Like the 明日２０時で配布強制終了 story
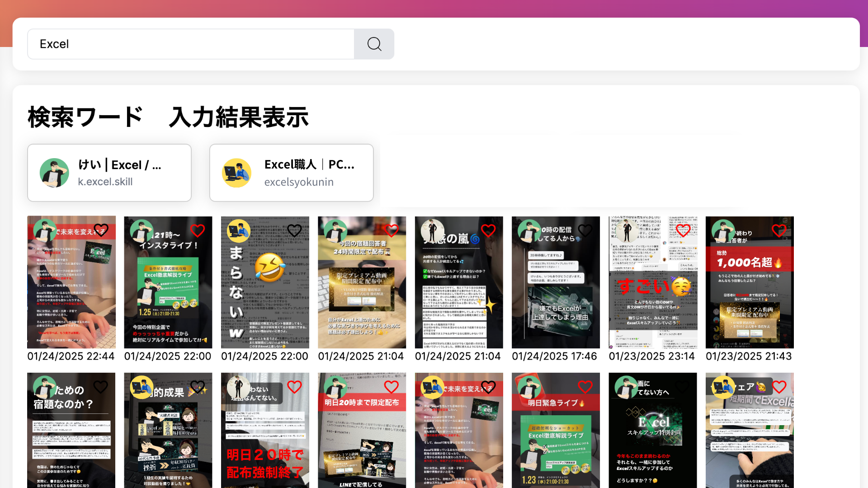This screenshot has height=488, width=868. click(294, 387)
